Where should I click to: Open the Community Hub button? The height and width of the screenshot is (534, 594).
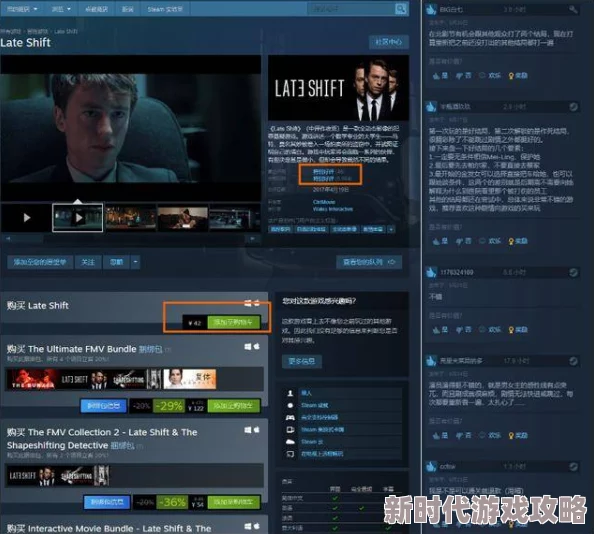click(x=388, y=42)
